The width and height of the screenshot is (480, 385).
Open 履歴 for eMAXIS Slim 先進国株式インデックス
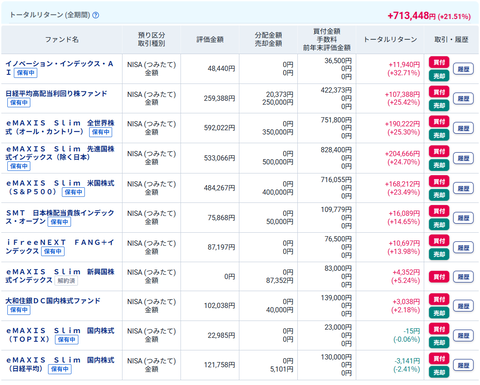click(x=463, y=158)
